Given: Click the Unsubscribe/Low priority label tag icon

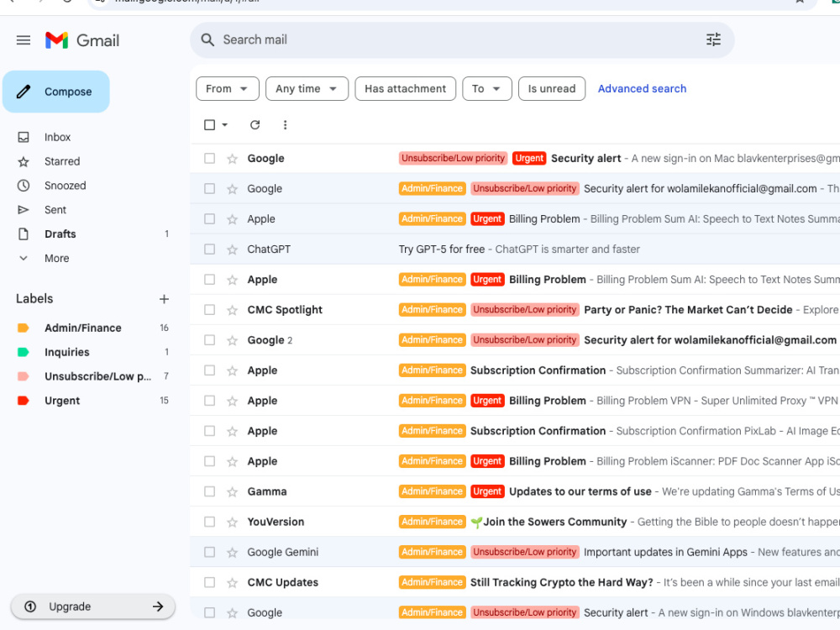Looking at the screenshot, I should pyautogui.click(x=23, y=376).
